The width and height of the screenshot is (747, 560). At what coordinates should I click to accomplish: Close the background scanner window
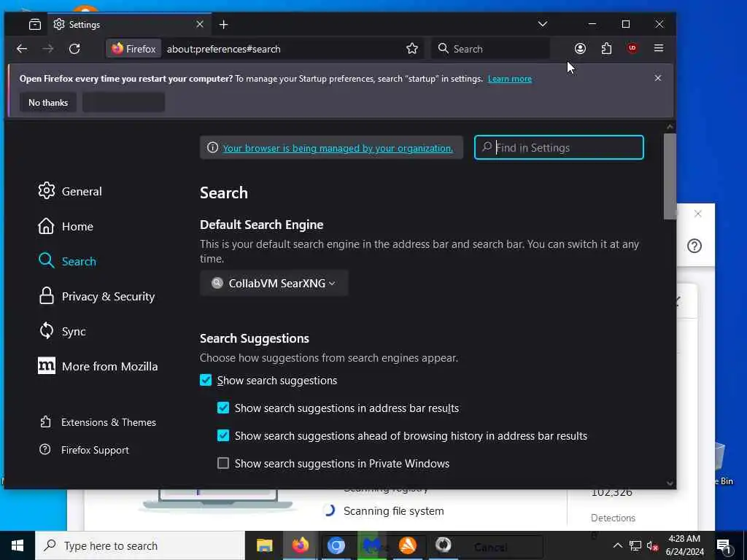698,214
